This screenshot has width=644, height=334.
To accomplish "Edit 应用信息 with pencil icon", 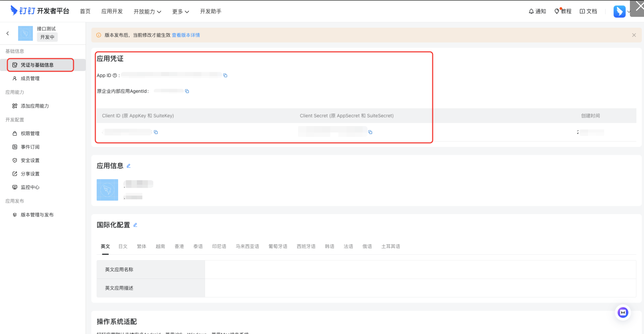I will pyautogui.click(x=128, y=166).
